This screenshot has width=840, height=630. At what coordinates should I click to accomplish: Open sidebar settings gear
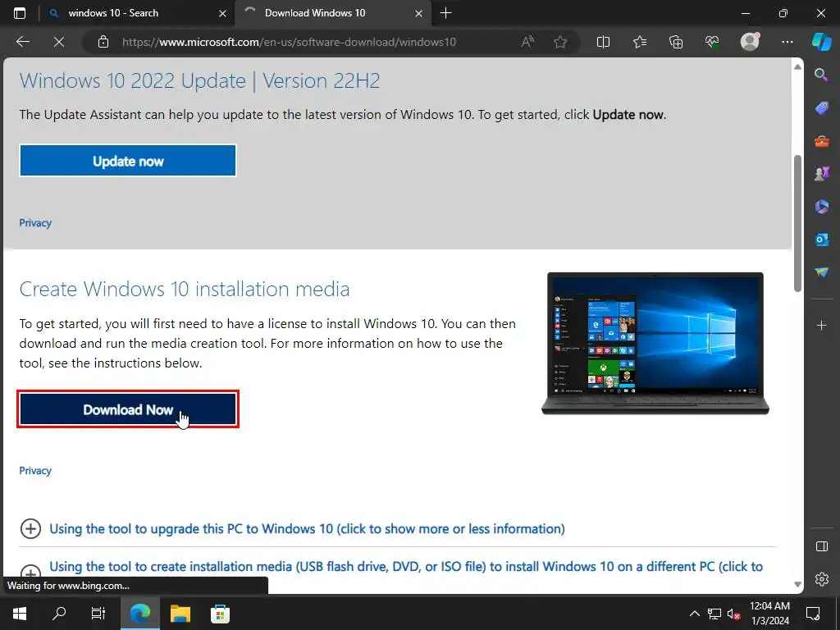point(822,579)
